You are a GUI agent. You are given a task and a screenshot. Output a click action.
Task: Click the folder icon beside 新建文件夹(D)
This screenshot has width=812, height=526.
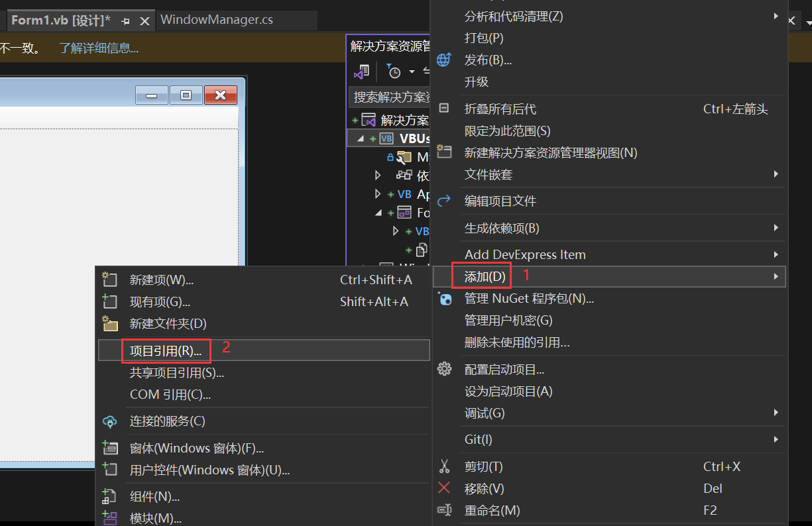pyautogui.click(x=109, y=323)
